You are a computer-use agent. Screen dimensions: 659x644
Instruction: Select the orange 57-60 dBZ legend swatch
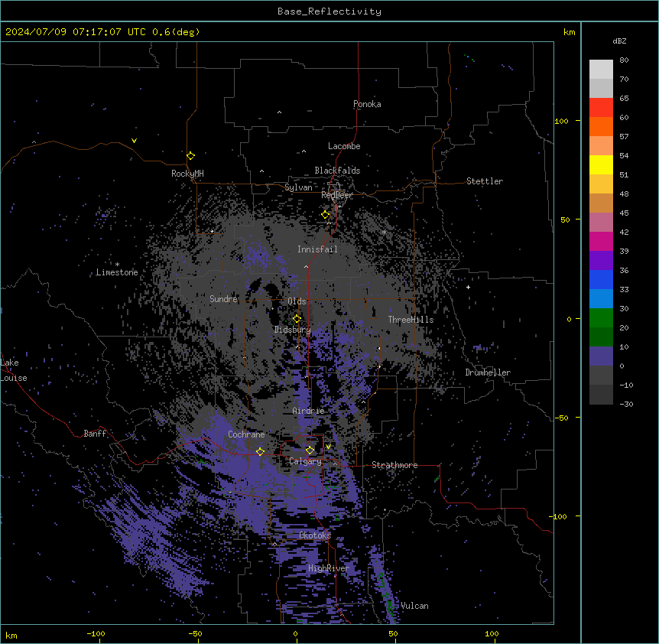pos(601,126)
